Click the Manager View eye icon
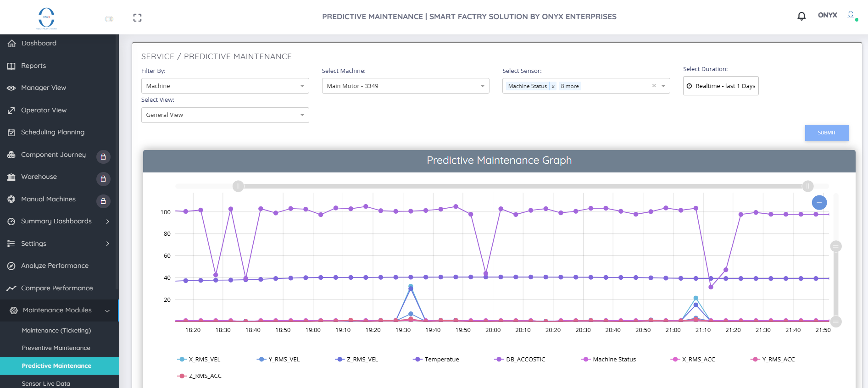 click(11, 88)
